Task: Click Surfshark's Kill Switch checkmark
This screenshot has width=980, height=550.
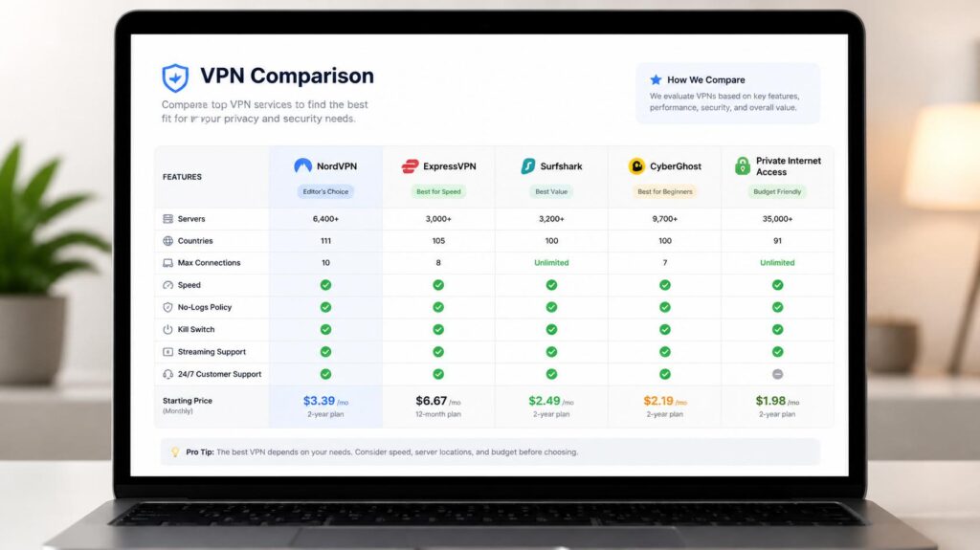Action: pyautogui.click(x=551, y=329)
